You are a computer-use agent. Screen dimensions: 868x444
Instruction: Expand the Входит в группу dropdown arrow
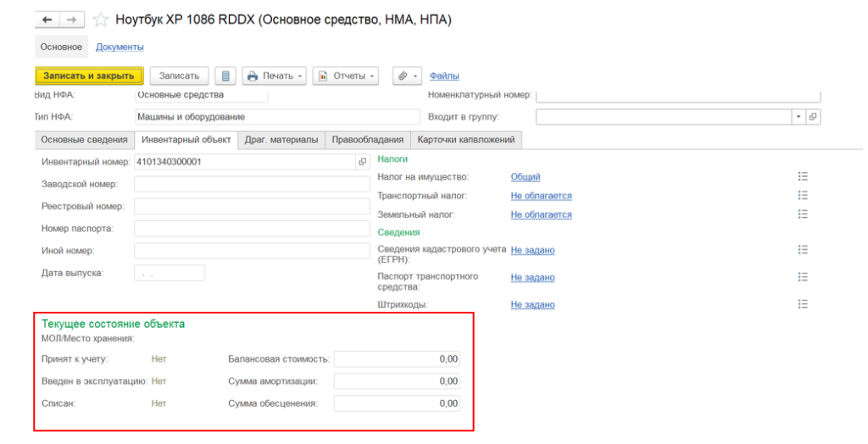click(x=798, y=117)
